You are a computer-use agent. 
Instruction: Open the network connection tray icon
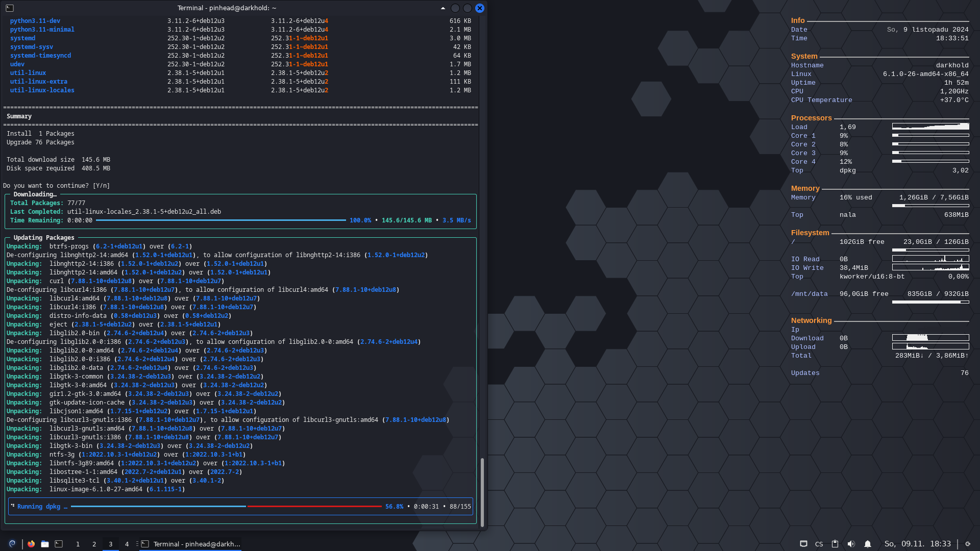pos(803,544)
